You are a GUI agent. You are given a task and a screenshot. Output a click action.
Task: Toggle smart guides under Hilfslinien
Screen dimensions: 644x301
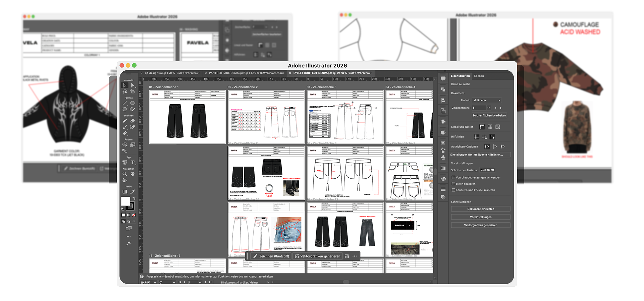point(492,137)
